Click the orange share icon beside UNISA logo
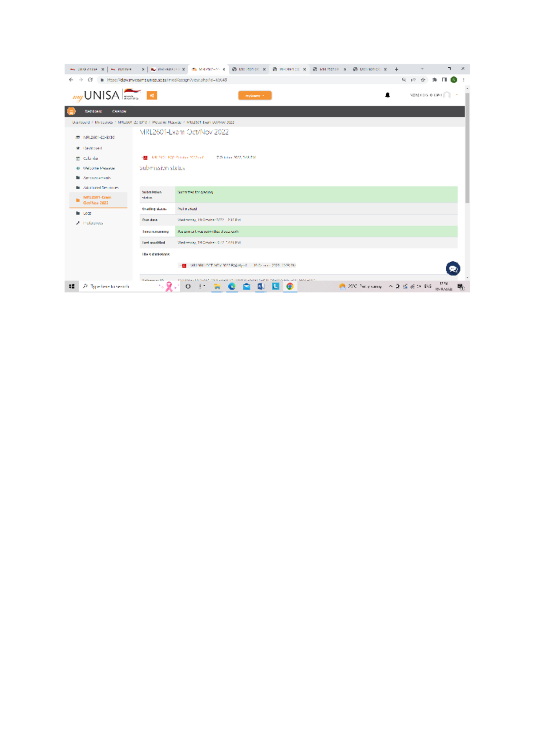This screenshot has width=534, height=756. coord(152,95)
